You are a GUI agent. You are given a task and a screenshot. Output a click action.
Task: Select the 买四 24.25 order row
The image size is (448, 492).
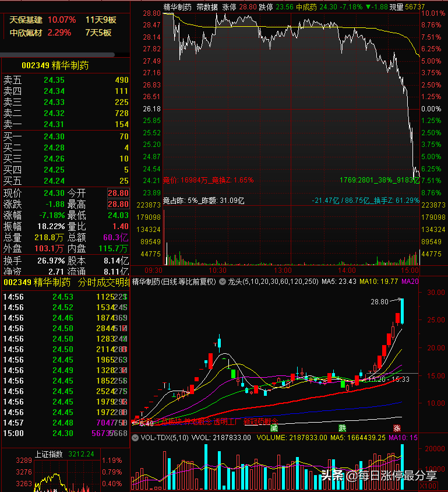66,170
